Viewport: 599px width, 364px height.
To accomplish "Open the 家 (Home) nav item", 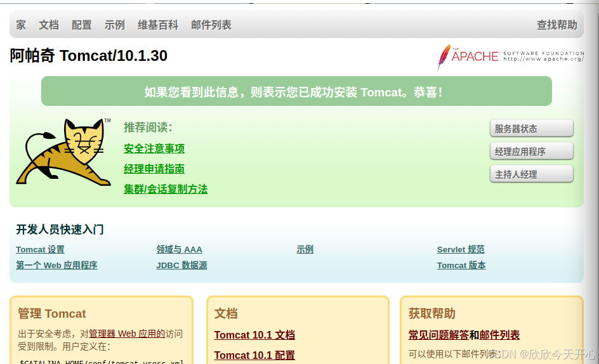I will pos(21,25).
